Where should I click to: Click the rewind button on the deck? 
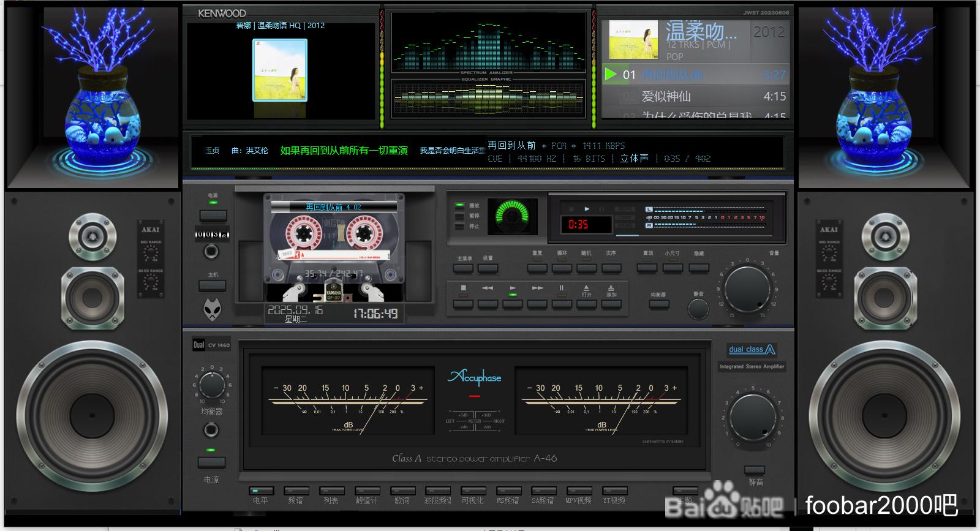coord(488,303)
